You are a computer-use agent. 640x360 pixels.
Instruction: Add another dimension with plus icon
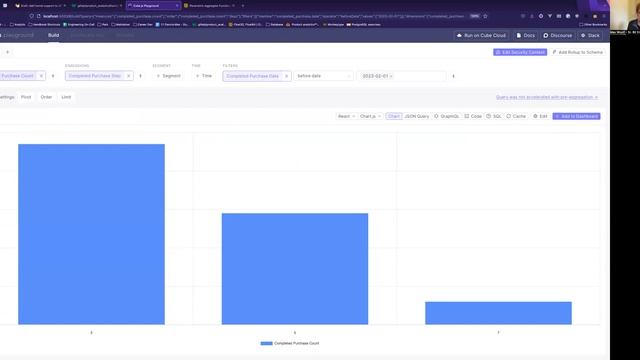coord(140,76)
